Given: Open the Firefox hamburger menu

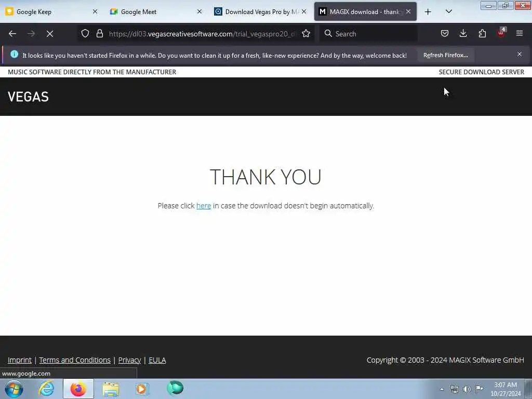Looking at the screenshot, I should 520,33.
